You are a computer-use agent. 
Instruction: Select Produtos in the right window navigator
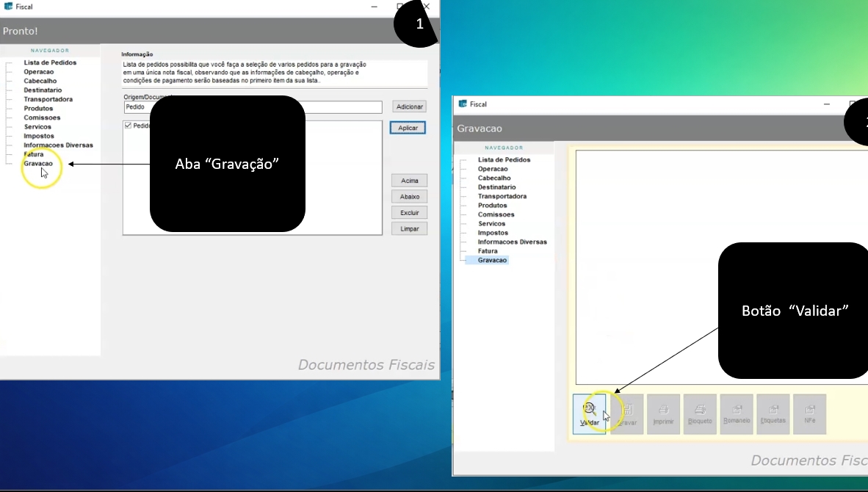(492, 206)
